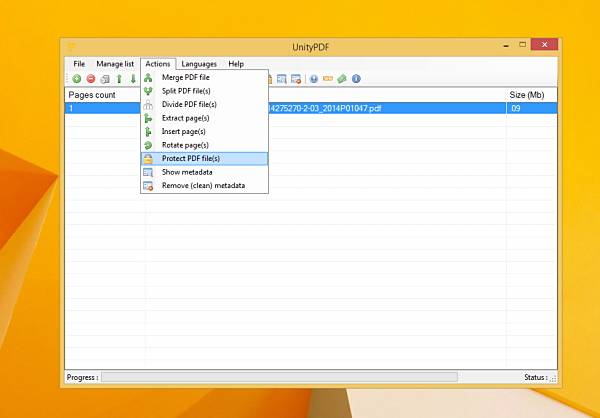600x418 pixels.
Task: Click the green money donate toolbar icon
Action: pos(342,79)
